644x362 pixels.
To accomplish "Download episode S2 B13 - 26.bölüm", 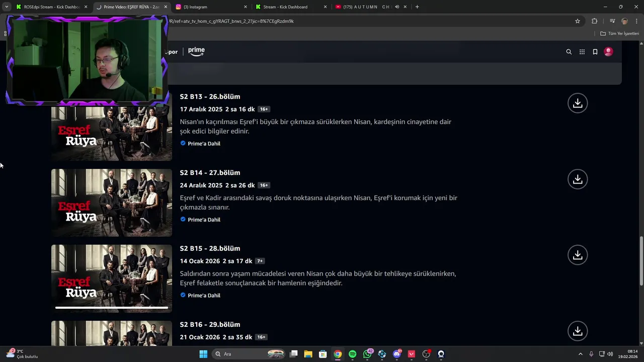I will click(x=578, y=103).
